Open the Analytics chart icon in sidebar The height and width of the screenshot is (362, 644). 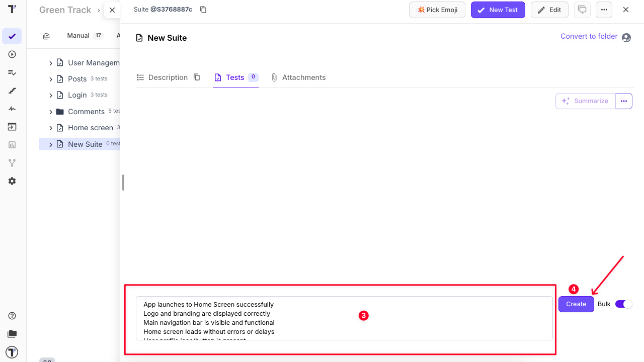(x=12, y=145)
